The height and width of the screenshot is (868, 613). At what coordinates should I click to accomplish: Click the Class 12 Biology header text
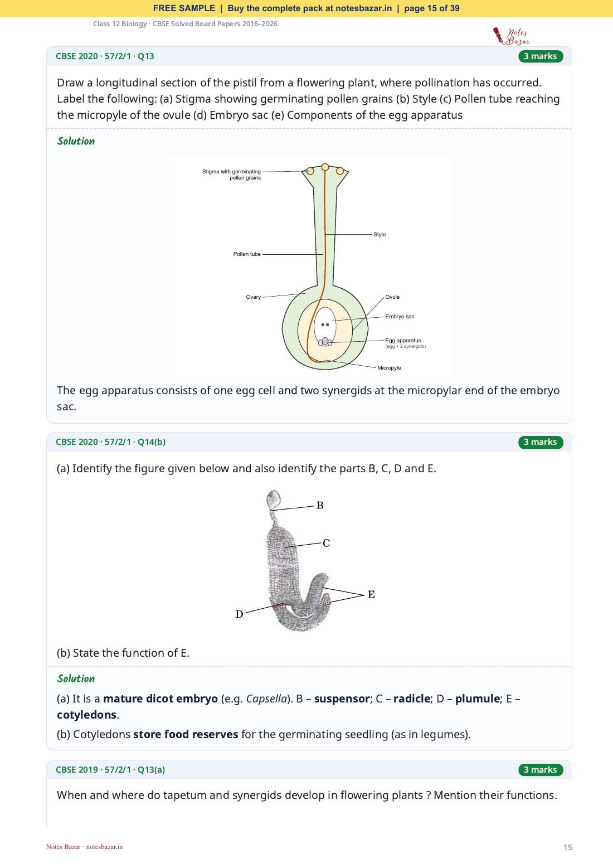pyautogui.click(x=185, y=24)
